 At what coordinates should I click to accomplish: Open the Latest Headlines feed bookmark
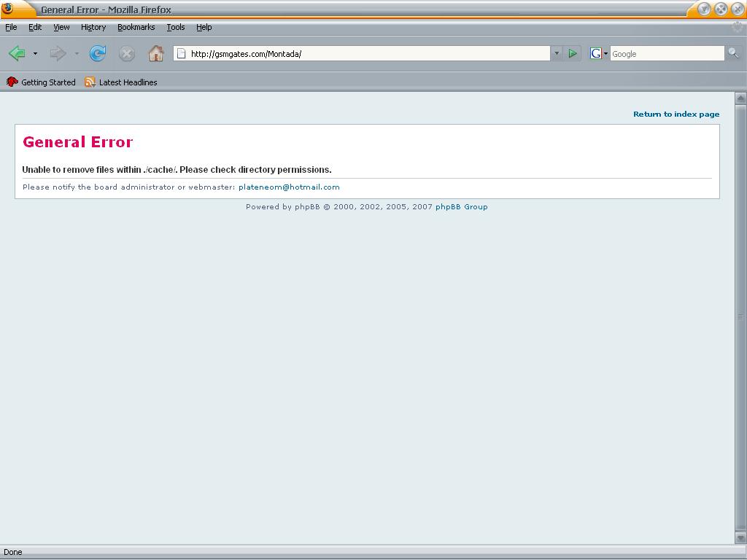point(121,82)
